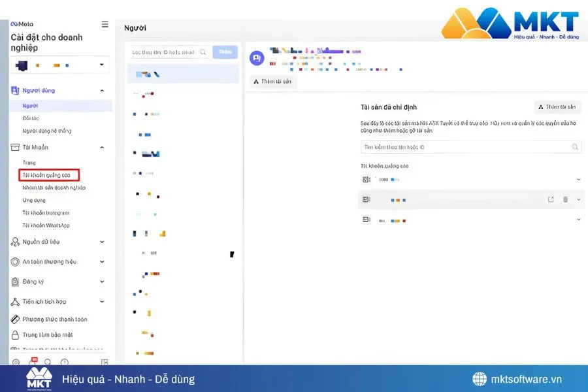The width and height of the screenshot is (588, 392).
Task: Expand the first ad account row chevron
Action: 578,180
